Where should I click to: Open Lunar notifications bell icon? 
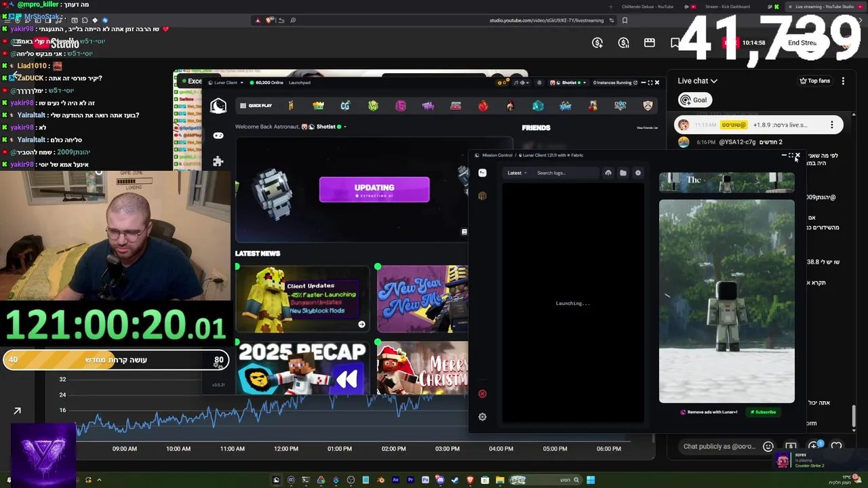click(539, 83)
